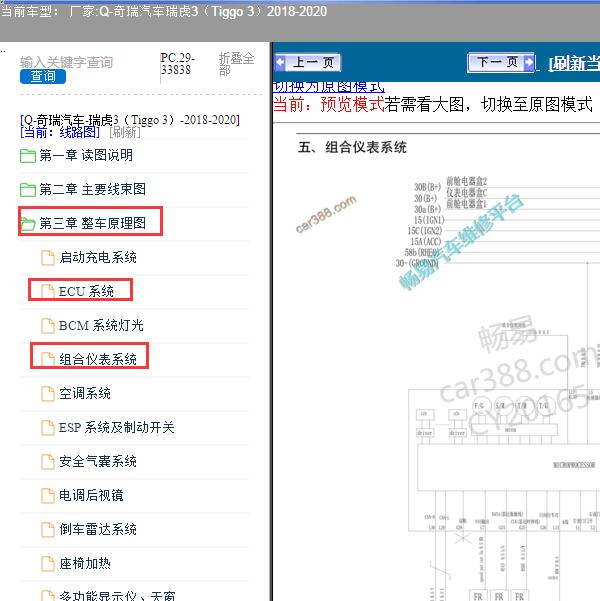The height and width of the screenshot is (601, 600).
Task: Expand 第二章 主要线束图 folder
Action: pos(92,189)
